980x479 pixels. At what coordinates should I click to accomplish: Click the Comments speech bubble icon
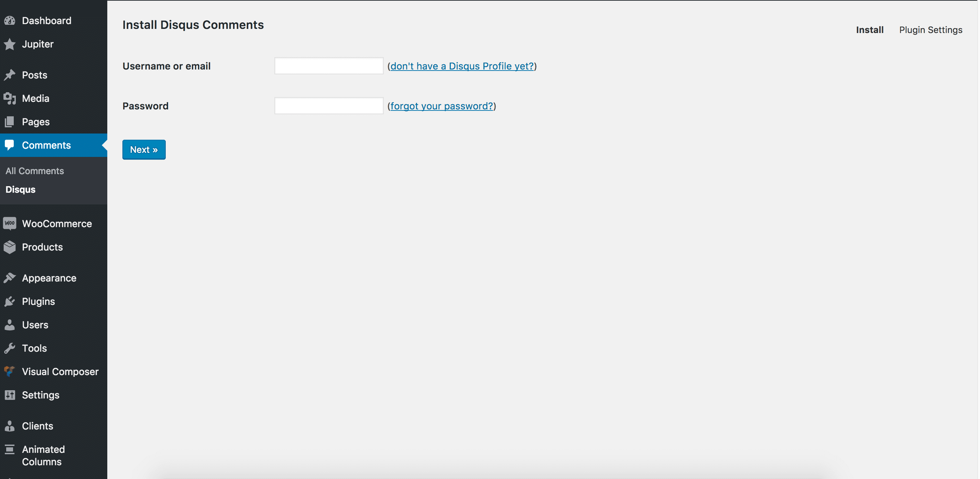coord(10,145)
